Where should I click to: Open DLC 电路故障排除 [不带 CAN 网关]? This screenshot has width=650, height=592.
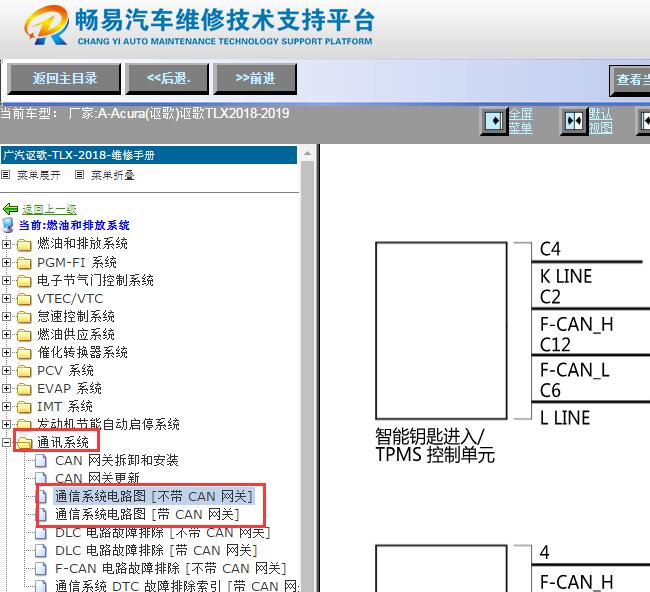[162, 532]
